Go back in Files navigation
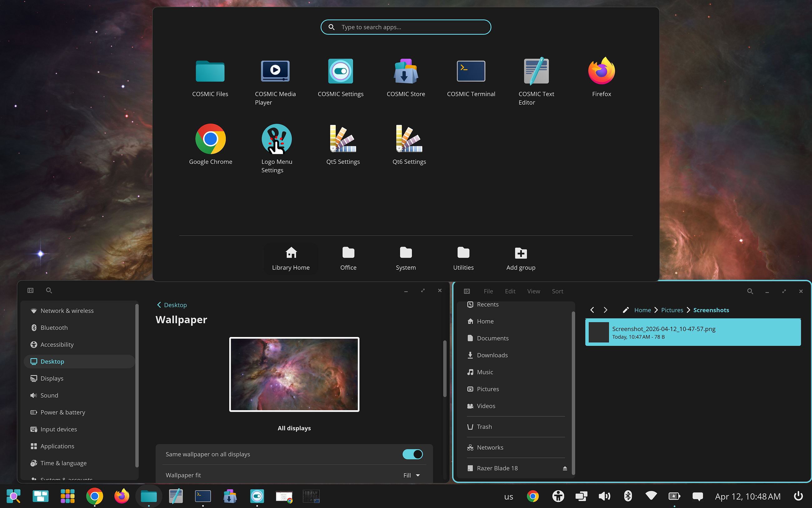 [x=592, y=310]
